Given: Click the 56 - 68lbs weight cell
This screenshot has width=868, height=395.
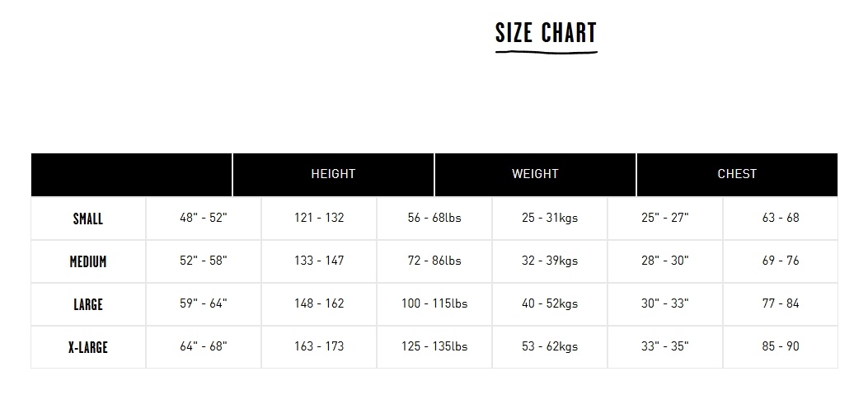Looking at the screenshot, I should tap(434, 218).
